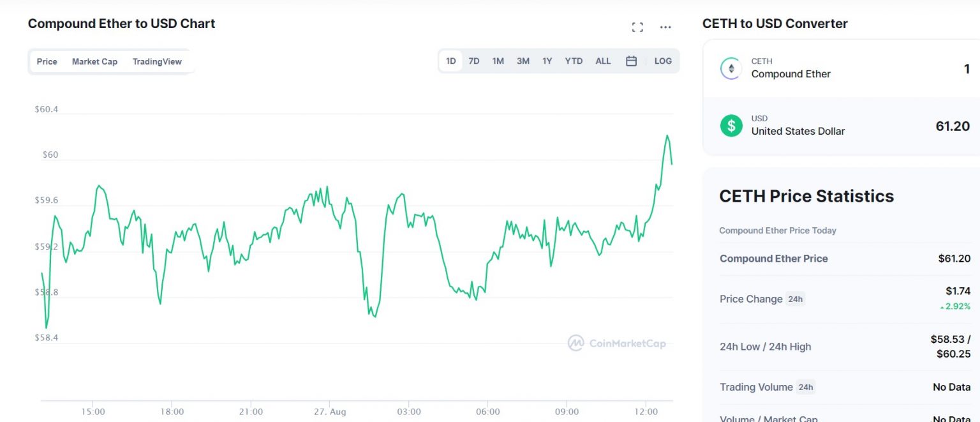Switch to the Market Cap tab
Image resolution: width=980 pixels, height=422 pixels.
(x=94, y=61)
